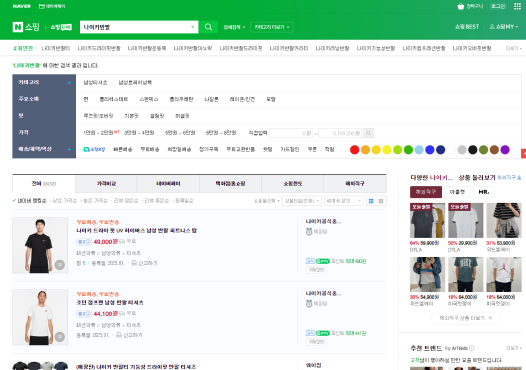Click the seller grade medal under first store name

[x=309, y=231]
